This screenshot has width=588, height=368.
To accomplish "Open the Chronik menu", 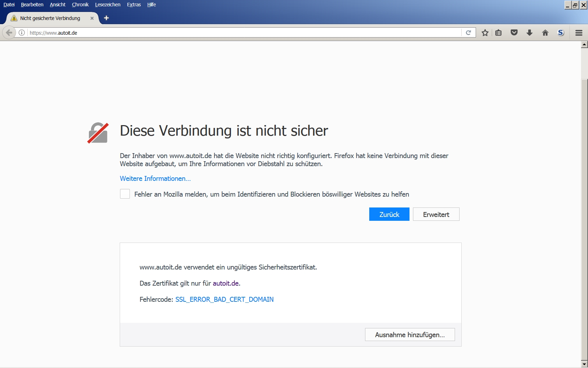I will pyautogui.click(x=80, y=5).
